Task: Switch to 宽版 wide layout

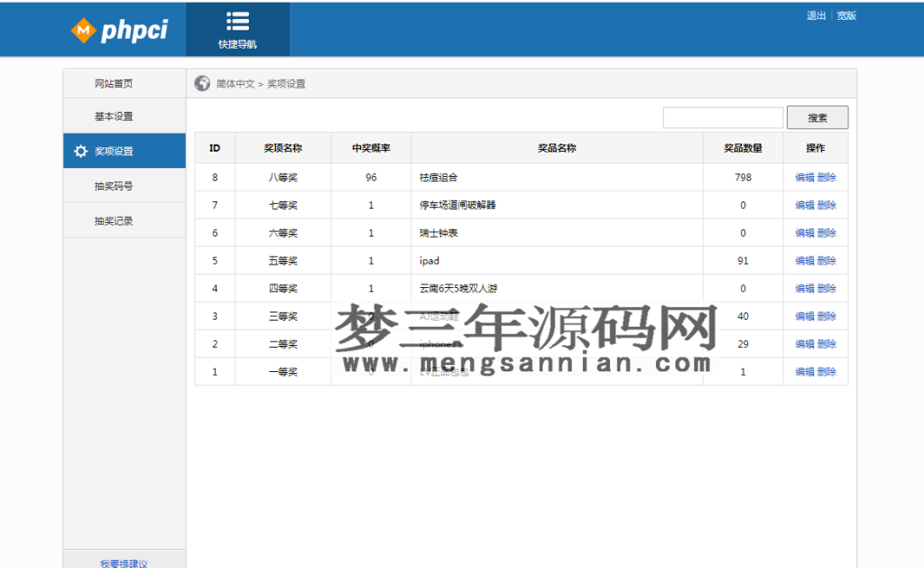Action: (845, 15)
